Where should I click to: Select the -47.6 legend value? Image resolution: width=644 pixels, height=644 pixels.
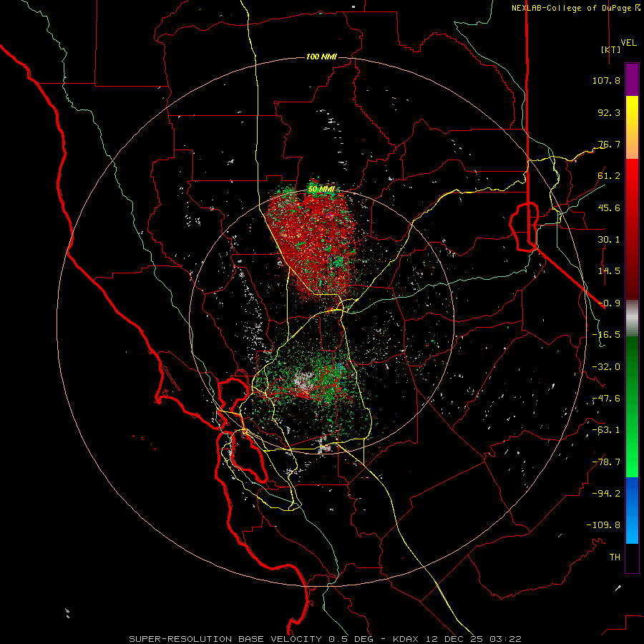pos(606,399)
